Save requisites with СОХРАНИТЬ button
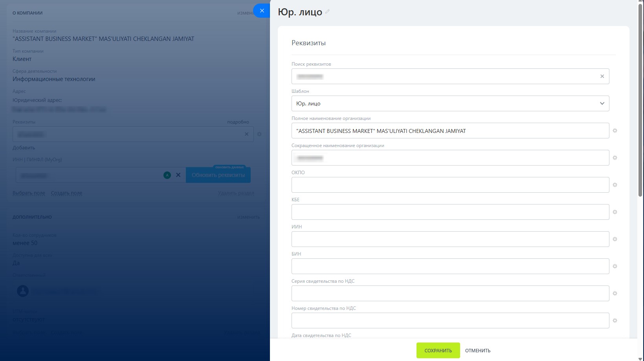This screenshot has height=361, width=644. click(438, 350)
